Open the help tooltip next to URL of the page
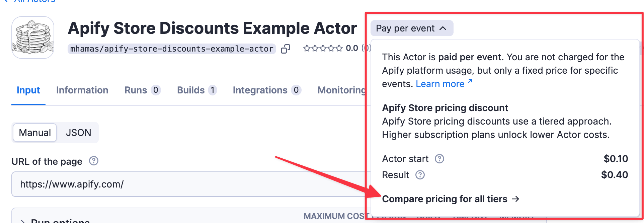 [x=94, y=161]
